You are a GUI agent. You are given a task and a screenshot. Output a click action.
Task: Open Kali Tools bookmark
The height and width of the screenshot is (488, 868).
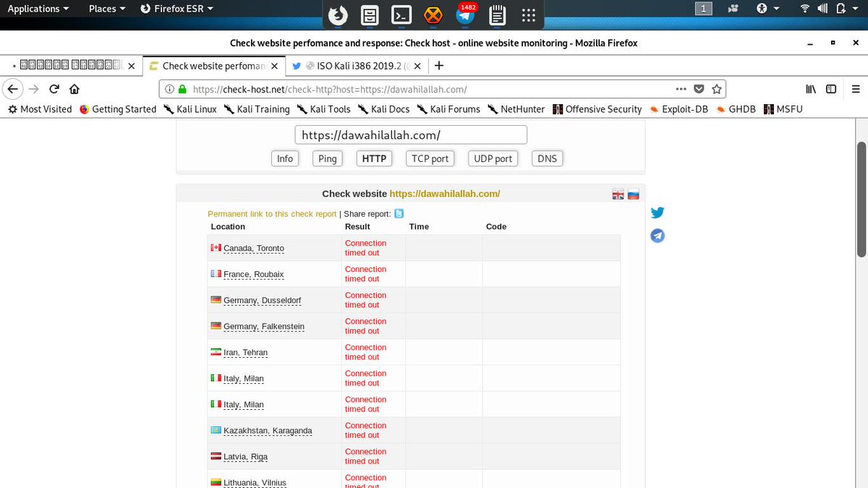click(323, 109)
